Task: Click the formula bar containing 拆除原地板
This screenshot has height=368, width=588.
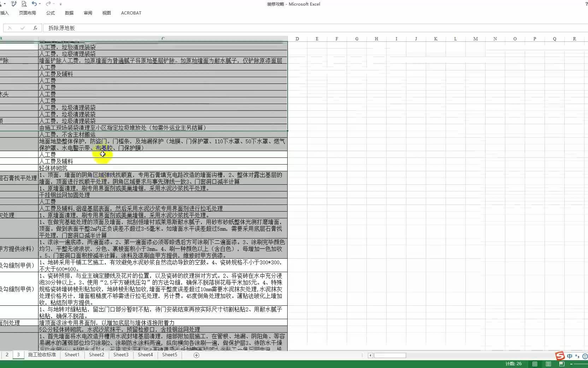Action: 315,28
